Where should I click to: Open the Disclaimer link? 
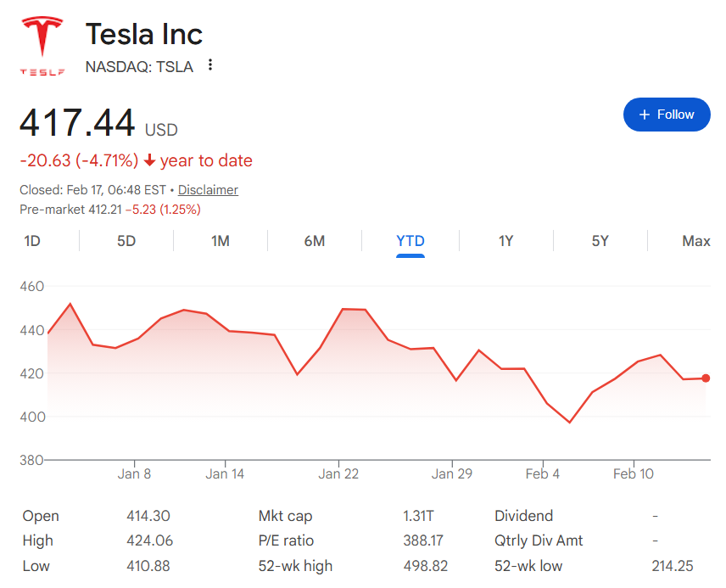(207, 189)
